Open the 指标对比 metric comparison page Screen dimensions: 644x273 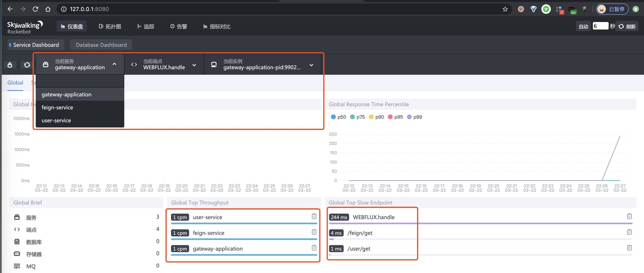click(x=217, y=26)
